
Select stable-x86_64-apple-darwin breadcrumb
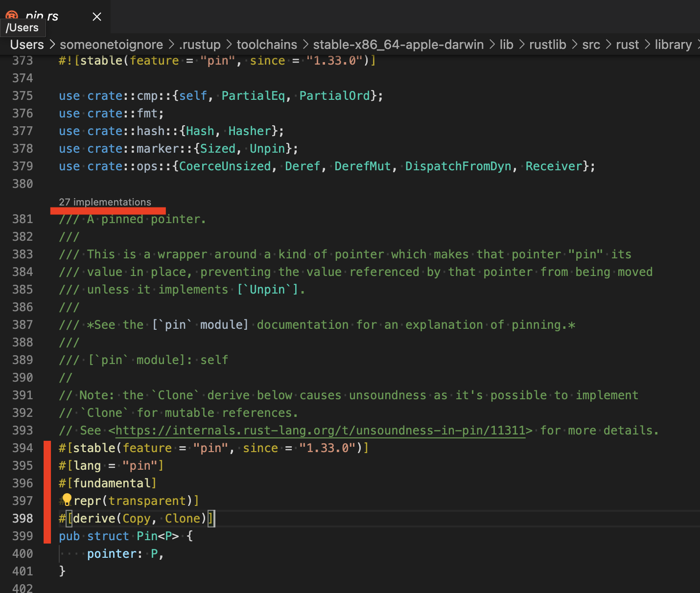[398, 45]
